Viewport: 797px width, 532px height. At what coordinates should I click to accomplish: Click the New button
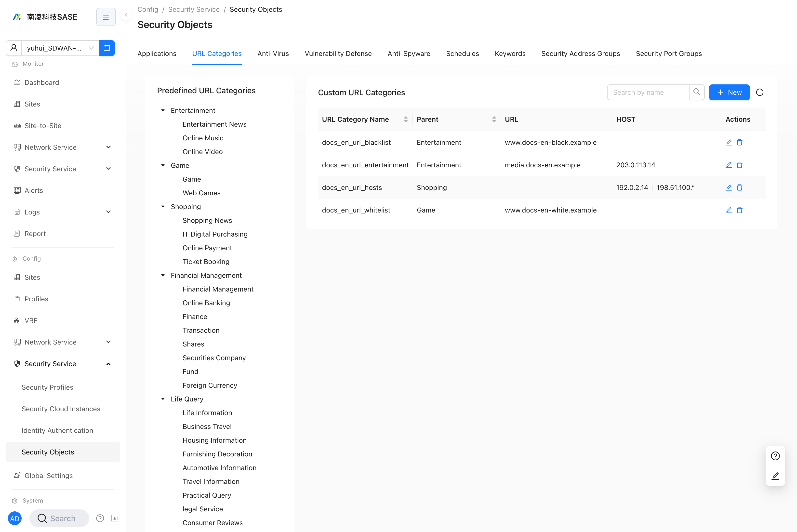coord(729,92)
